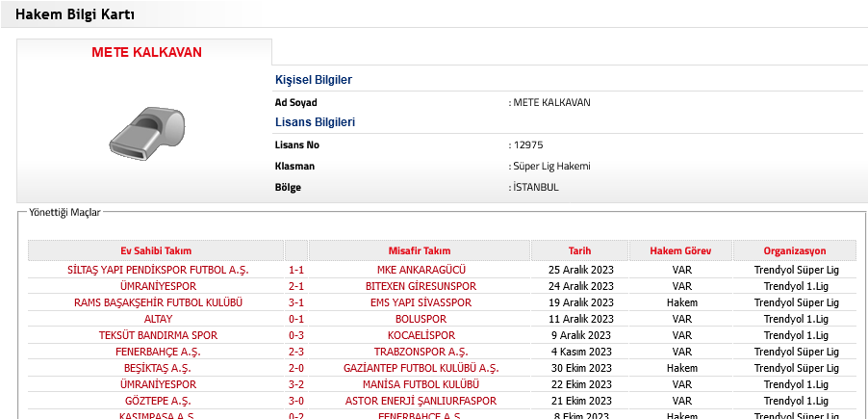Screen dimensions: 868x419
Task: Select date 11 Aralık 2023
Action: click(580, 319)
